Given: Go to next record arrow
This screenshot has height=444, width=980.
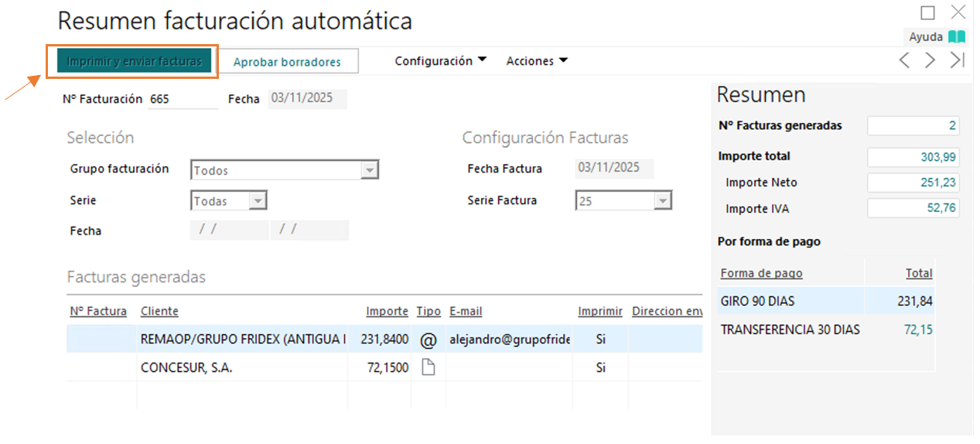Looking at the screenshot, I should (930, 60).
